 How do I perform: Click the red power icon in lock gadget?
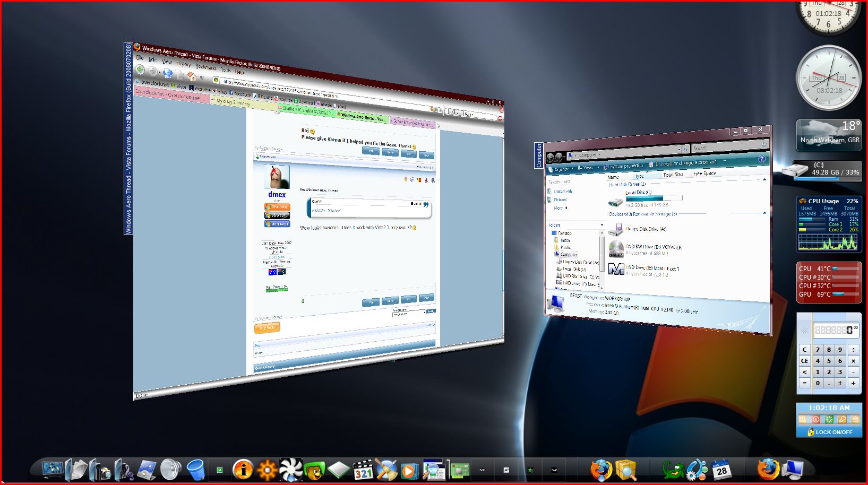pyautogui.click(x=815, y=419)
